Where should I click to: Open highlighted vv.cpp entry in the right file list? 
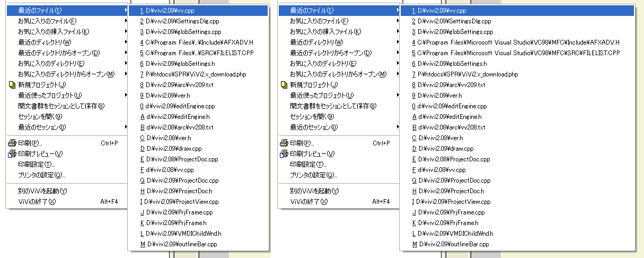click(518, 11)
